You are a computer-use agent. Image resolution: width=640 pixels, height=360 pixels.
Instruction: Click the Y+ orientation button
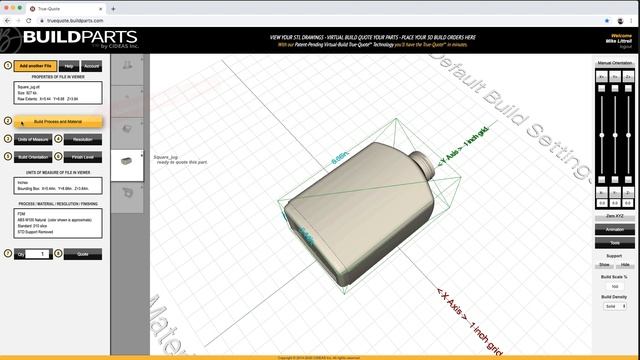point(615,77)
